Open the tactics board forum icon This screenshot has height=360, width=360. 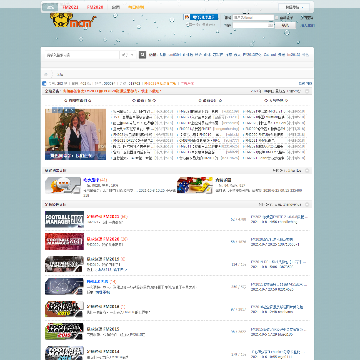[64, 287]
